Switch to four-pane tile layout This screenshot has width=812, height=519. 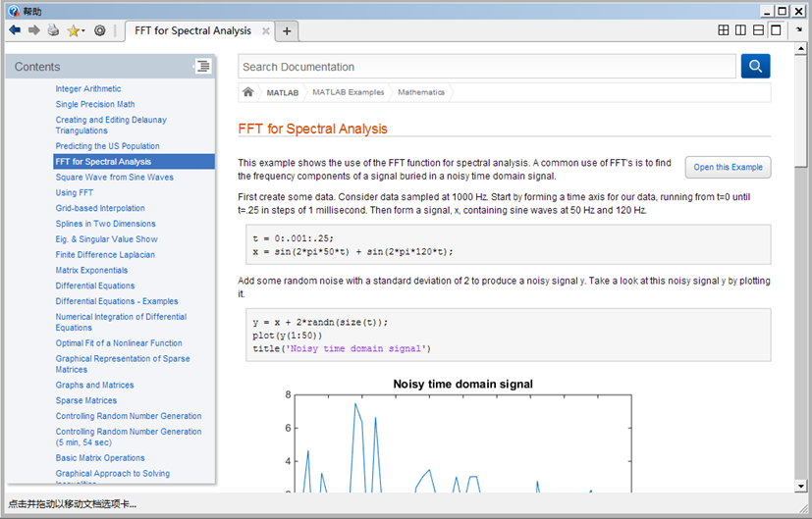pos(724,30)
